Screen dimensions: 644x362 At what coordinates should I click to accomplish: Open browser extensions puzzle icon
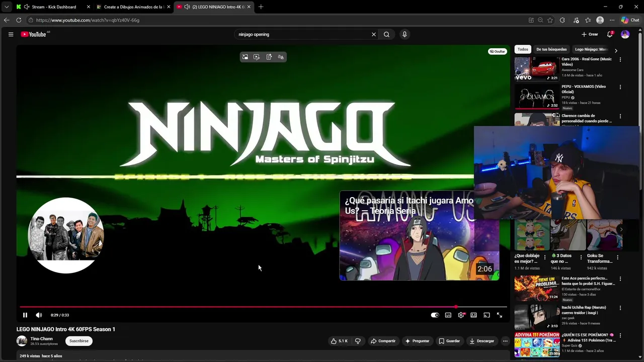click(x=562, y=20)
